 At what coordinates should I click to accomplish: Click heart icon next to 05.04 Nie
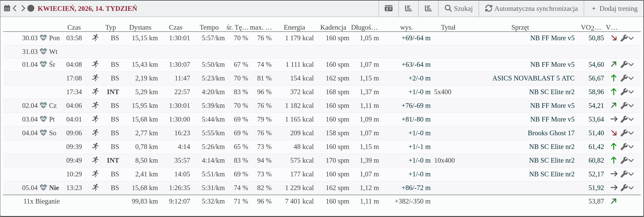(x=44, y=188)
